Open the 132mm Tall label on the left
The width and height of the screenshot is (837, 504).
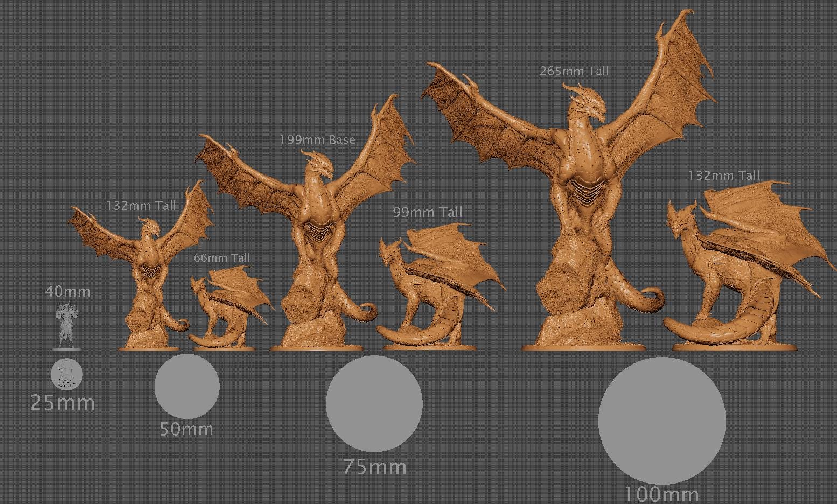click(x=142, y=205)
